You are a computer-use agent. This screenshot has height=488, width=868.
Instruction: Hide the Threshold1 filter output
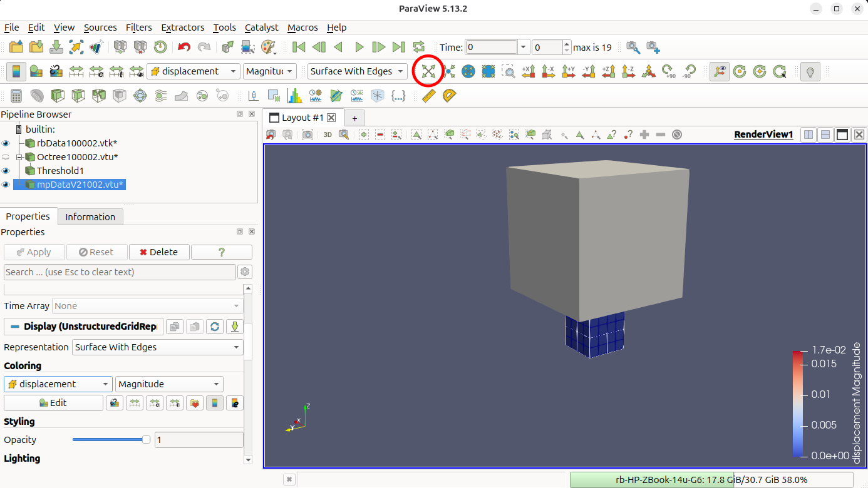point(6,171)
